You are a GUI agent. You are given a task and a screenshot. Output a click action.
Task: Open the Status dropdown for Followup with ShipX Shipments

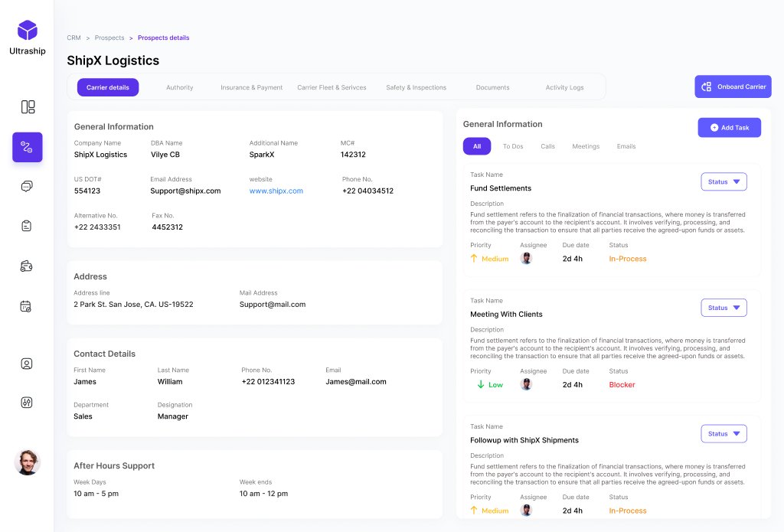(x=724, y=434)
